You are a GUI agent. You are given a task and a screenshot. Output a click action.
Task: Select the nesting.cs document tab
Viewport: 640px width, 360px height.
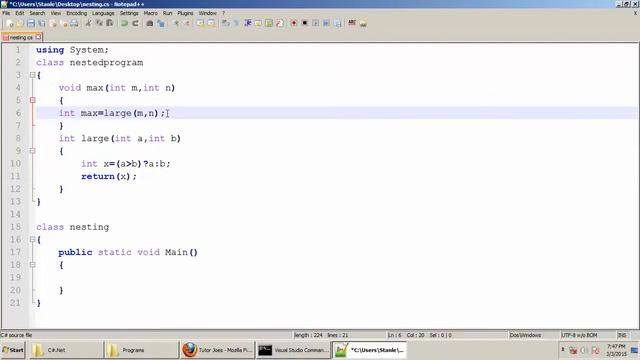21,37
